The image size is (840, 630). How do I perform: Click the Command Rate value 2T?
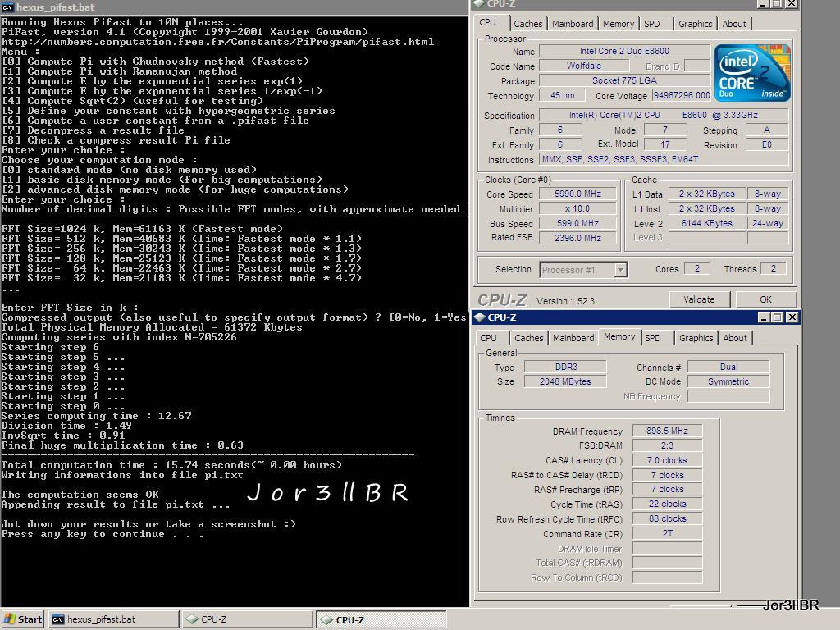point(667,533)
